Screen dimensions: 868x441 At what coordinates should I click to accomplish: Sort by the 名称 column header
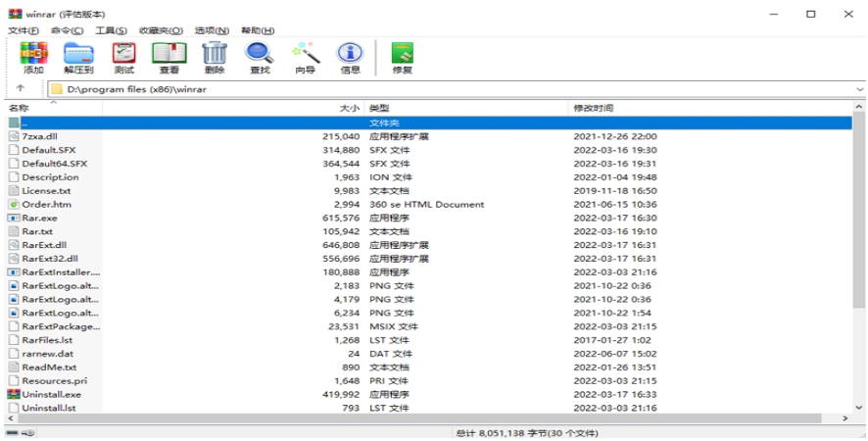tap(20, 108)
